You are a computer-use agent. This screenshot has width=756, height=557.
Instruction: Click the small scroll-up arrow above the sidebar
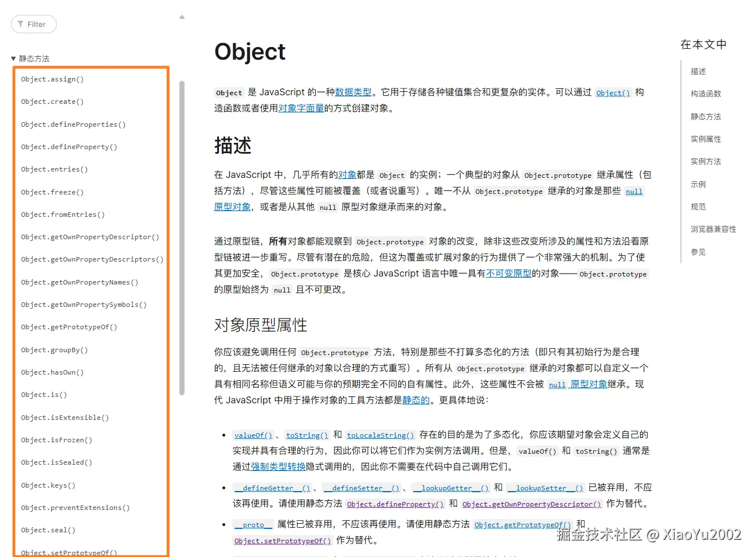182,17
